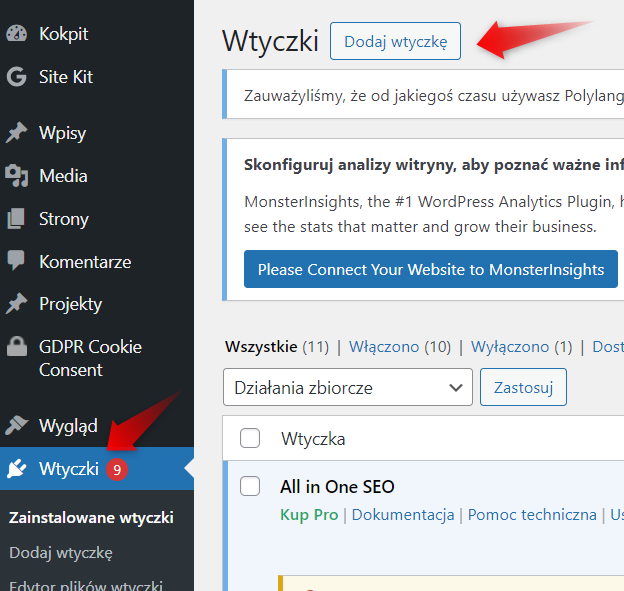Click the Wpisy pushpin icon
Image resolution: width=624 pixels, height=591 pixels.
16,133
